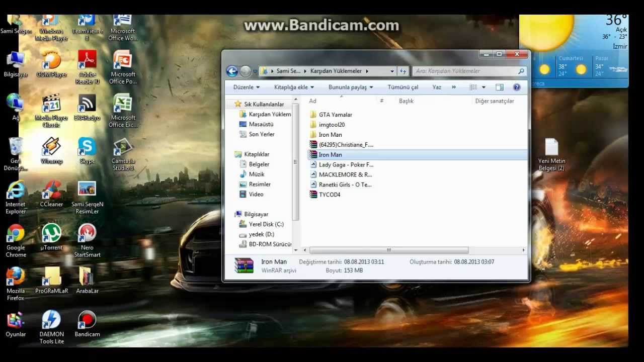
Task: Select the imgtool20 folder
Action: click(x=332, y=125)
